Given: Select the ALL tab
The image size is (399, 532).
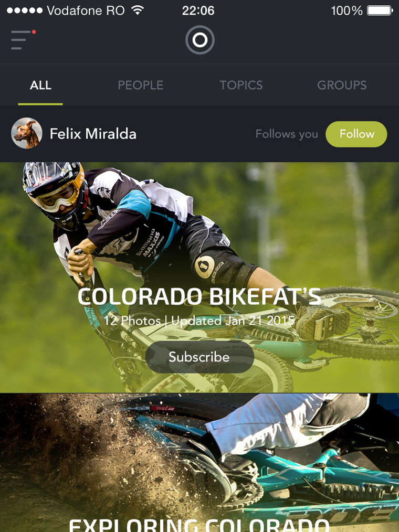Looking at the screenshot, I should (x=40, y=85).
